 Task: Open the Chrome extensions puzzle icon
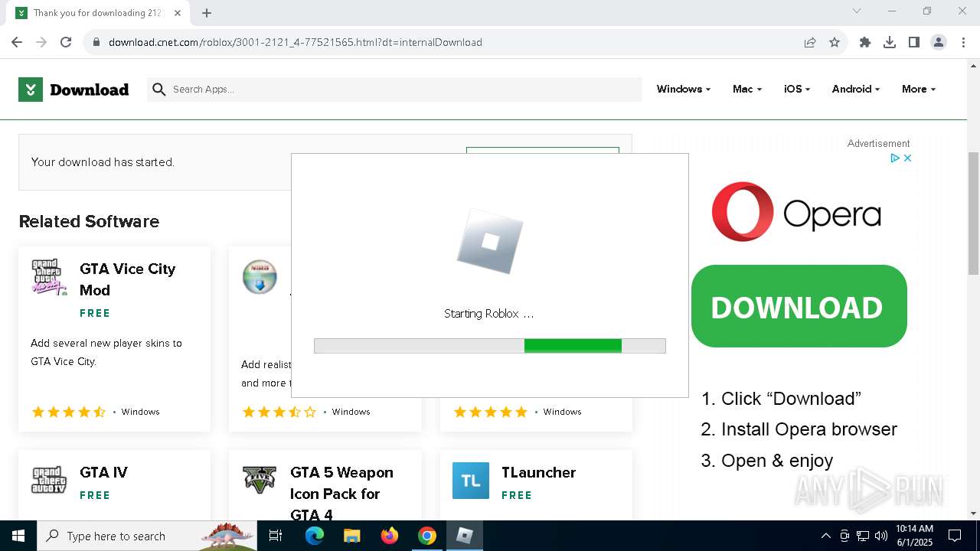(865, 42)
